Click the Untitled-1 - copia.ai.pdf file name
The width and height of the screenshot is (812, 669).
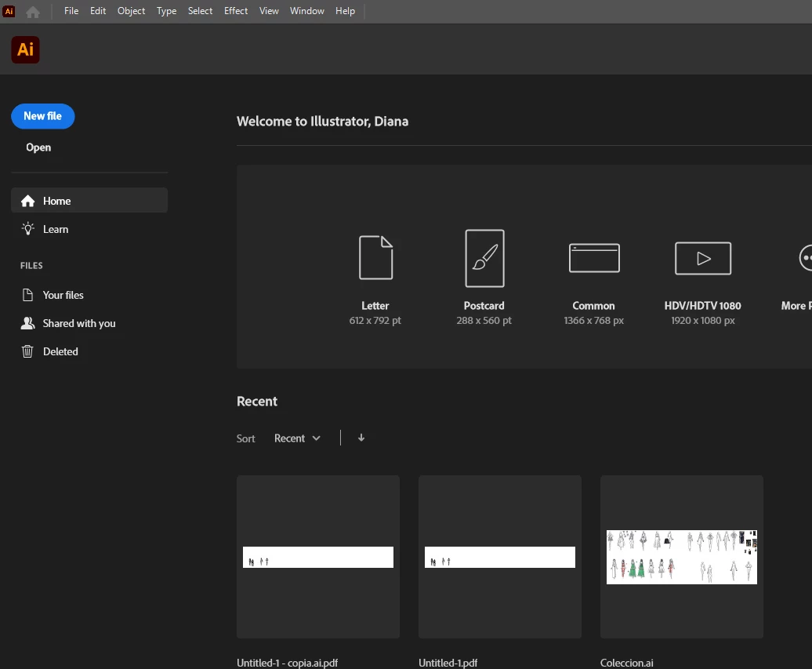coord(288,662)
